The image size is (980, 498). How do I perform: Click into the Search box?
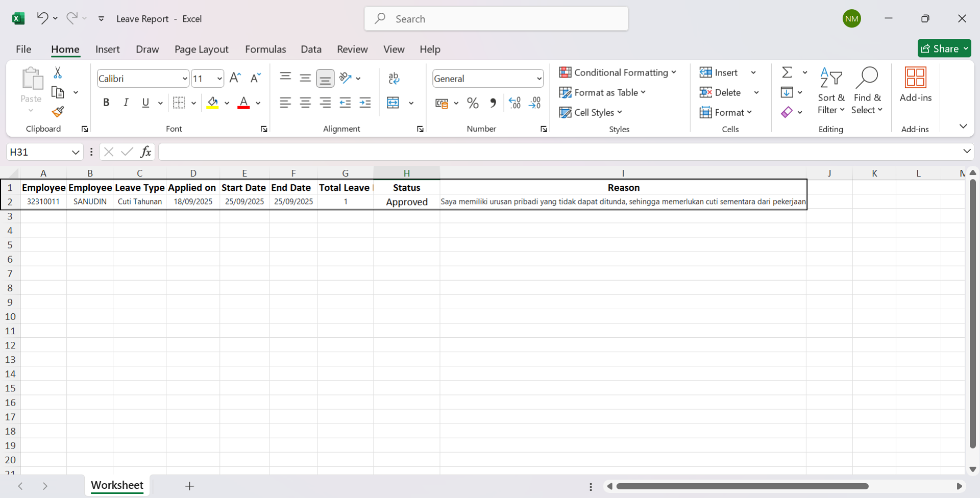[x=496, y=19]
